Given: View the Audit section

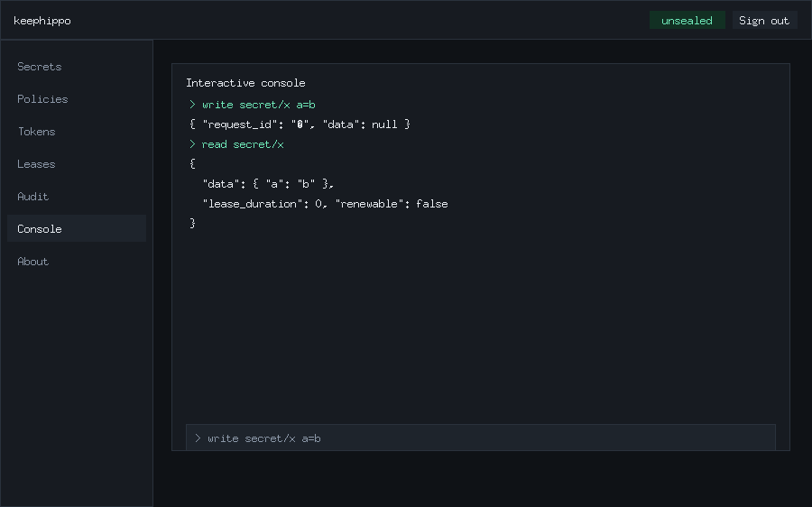Looking at the screenshot, I should pos(77,197).
